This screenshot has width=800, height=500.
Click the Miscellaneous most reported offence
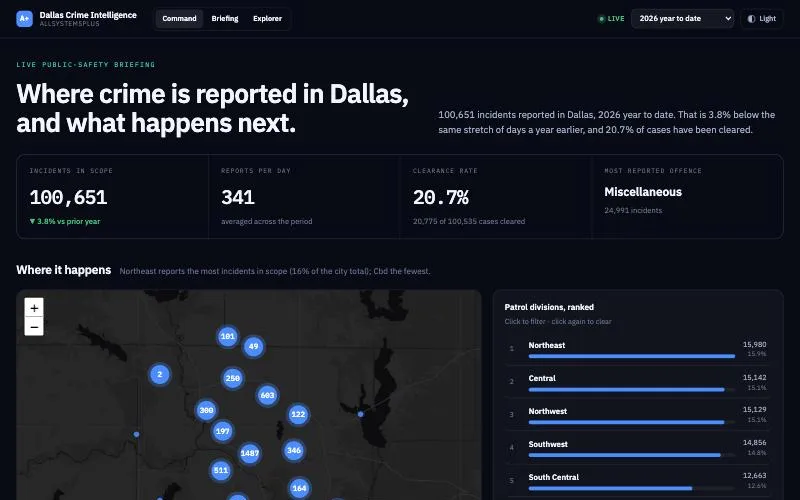click(643, 192)
